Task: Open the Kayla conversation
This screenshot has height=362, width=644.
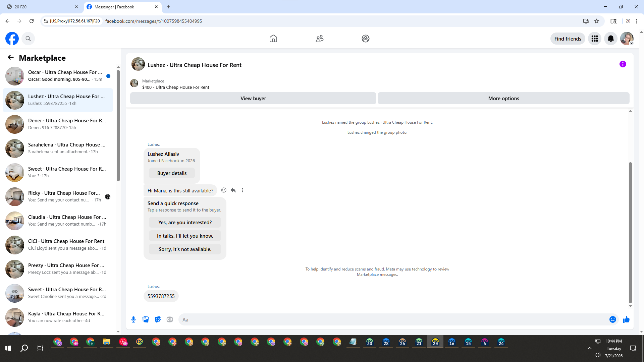Action: point(58,317)
